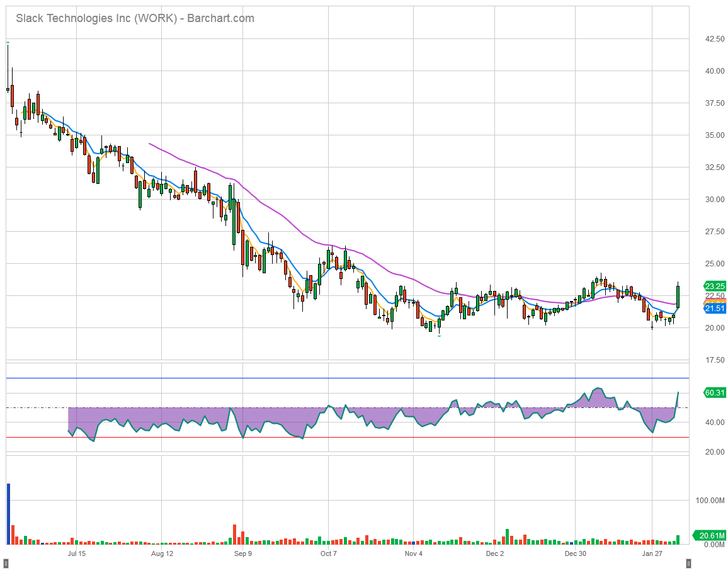Viewport: 728px width, 573px height.
Task: Click the 27.50 price axis label
Action: (x=715, y=231)
